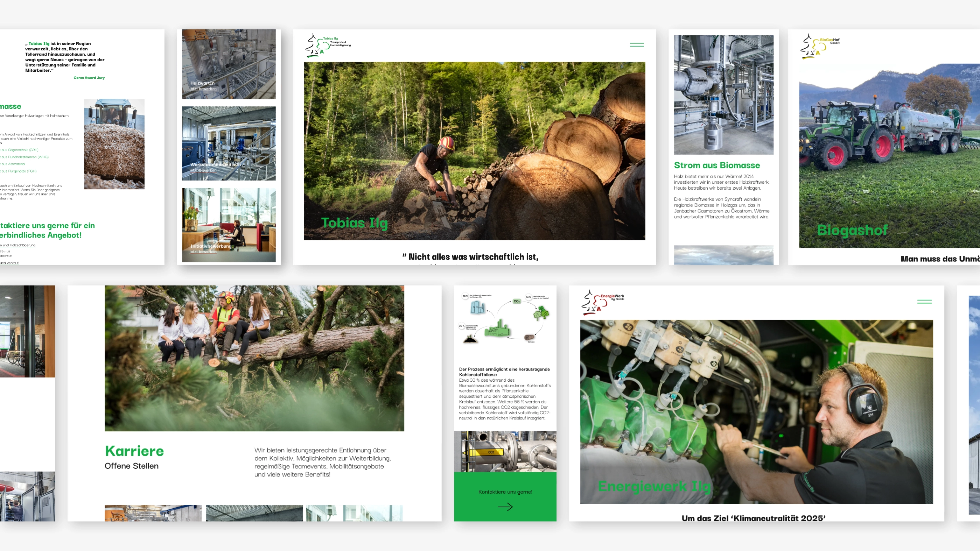Click the CO2 pipe photo
The width and height of the screenshot is (980, 551).
[x=505, y=451]
